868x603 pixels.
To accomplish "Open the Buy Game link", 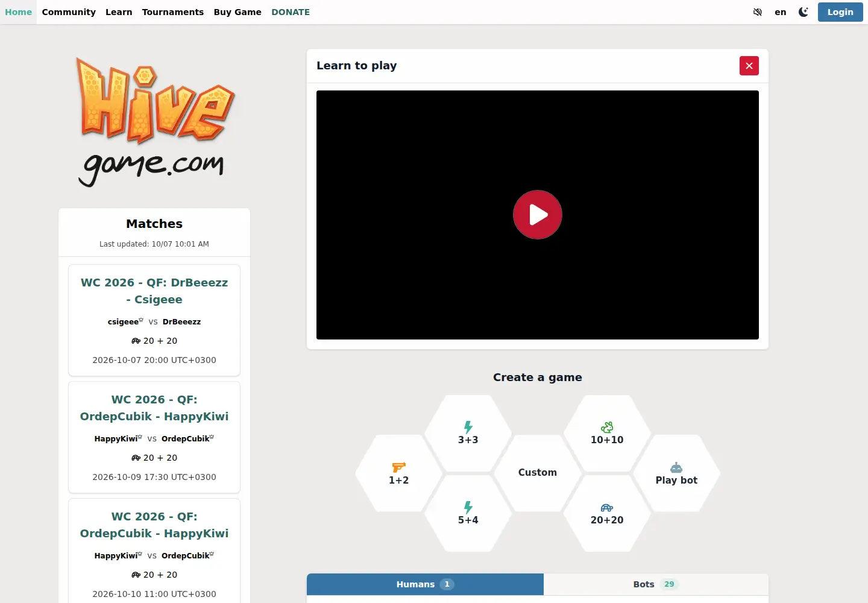I will coord(237,12).
